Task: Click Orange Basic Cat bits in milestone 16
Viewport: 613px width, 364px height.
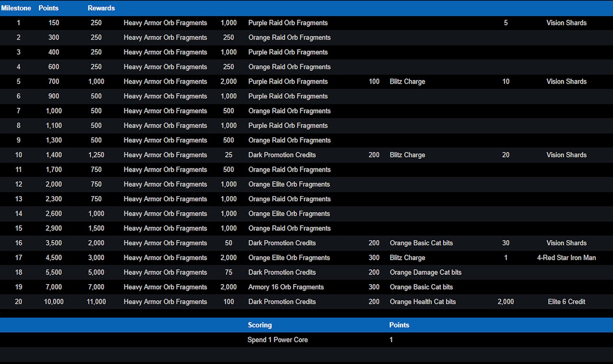Action: [421, 243]
